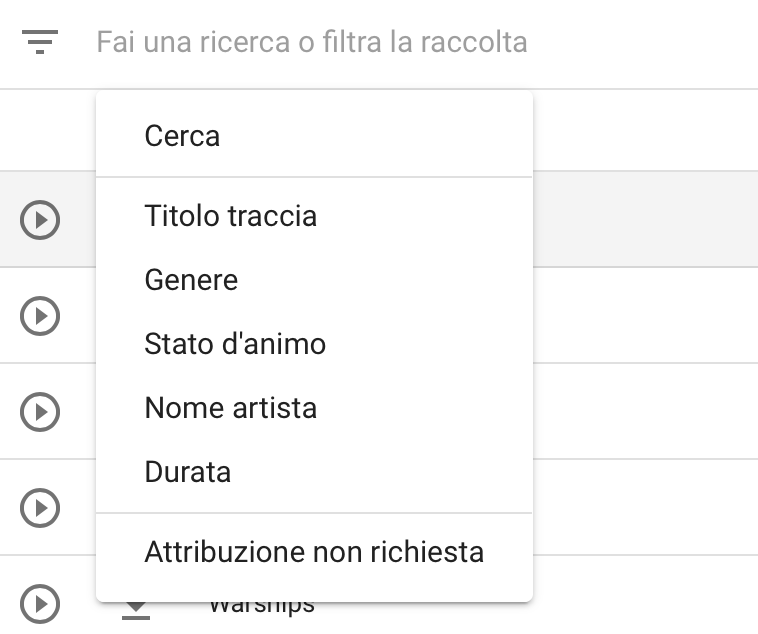Play the fourth track in the list
Viewport: 758px width, 634px height.
(x=40, y=508)
